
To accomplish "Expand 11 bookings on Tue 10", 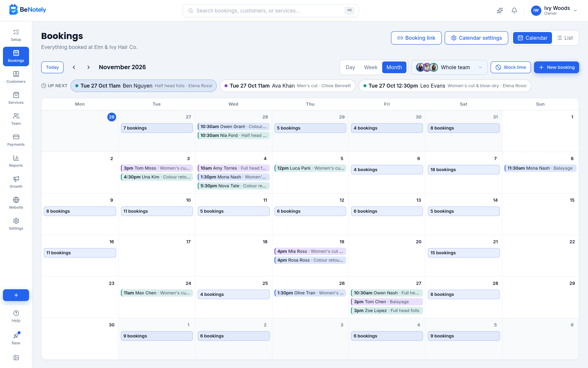I will point(157,211).
